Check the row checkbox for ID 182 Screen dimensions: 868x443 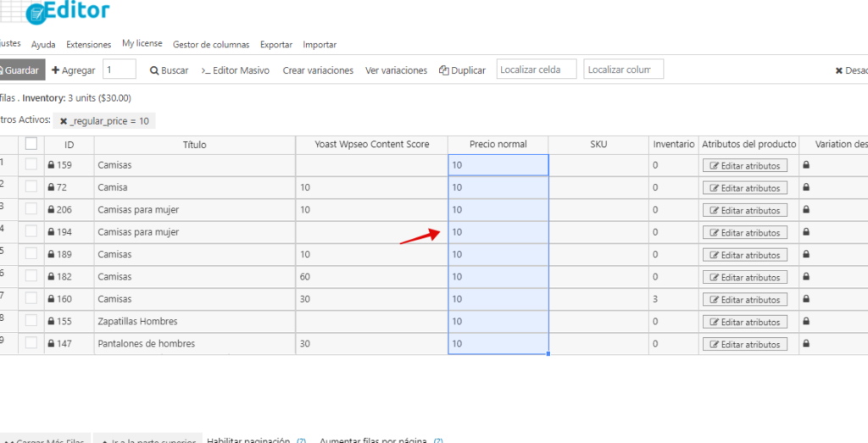pos(31,276)
